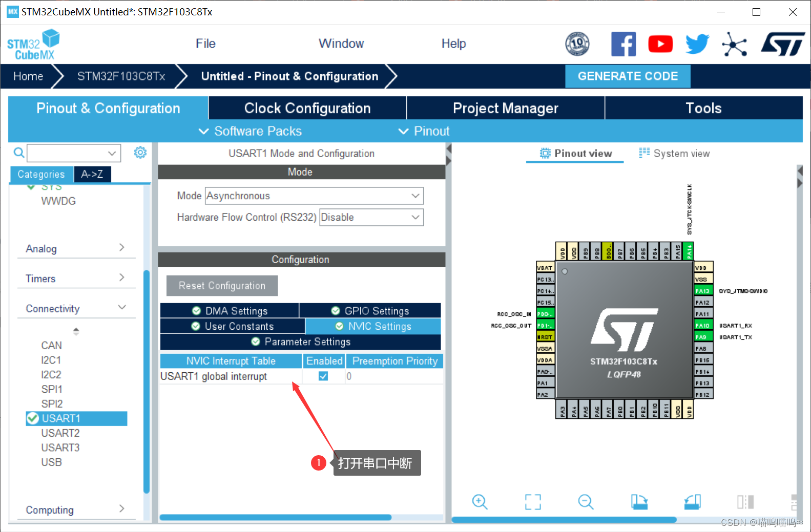Go to the Home breadcrumb
Screen dimensions: 811x532
click(x=28, y=76)
